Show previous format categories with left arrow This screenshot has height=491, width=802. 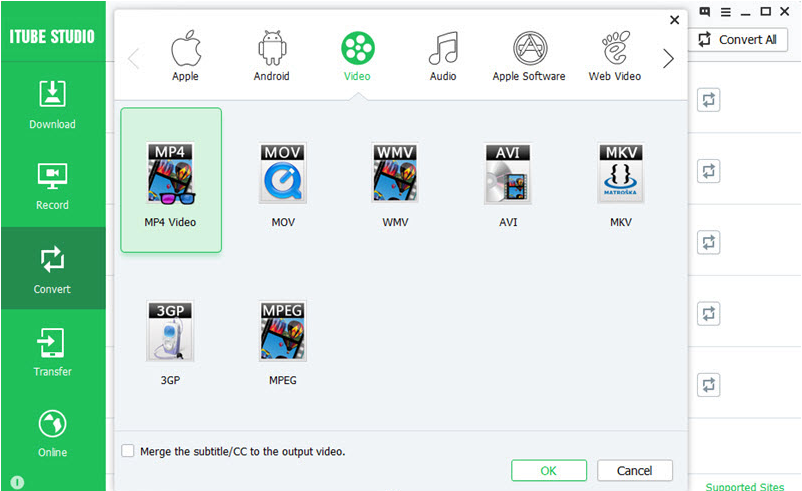134,58
